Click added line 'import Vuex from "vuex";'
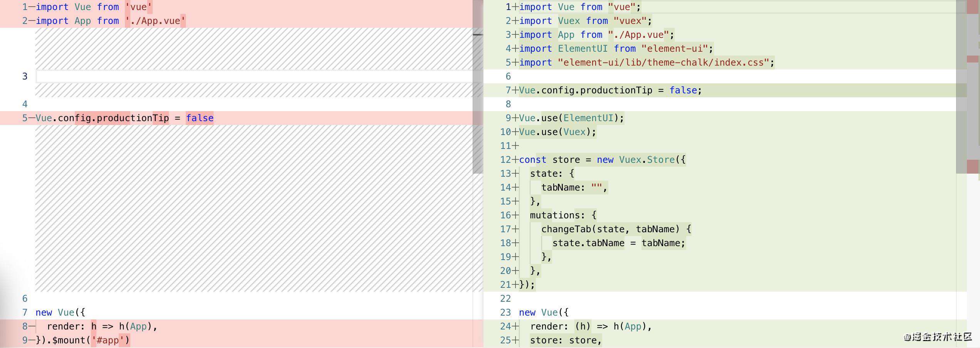The height and width of the screenshot is (348, 980). pos(586,21)
